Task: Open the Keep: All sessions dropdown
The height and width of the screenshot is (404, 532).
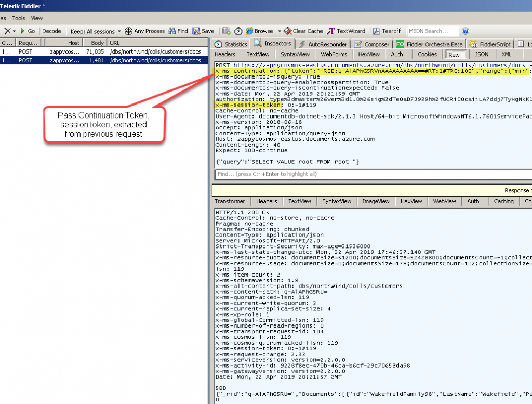Action: [x=96, y=31]
